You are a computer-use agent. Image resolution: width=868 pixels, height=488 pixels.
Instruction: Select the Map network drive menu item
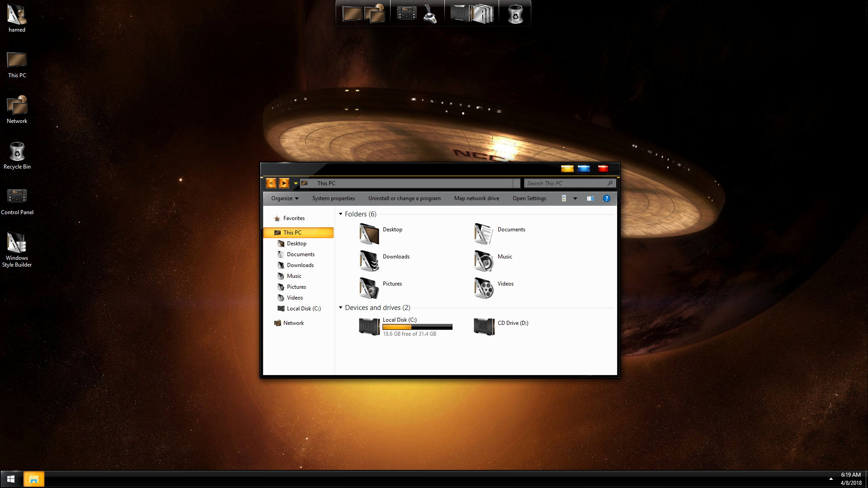tap(476, 198)
